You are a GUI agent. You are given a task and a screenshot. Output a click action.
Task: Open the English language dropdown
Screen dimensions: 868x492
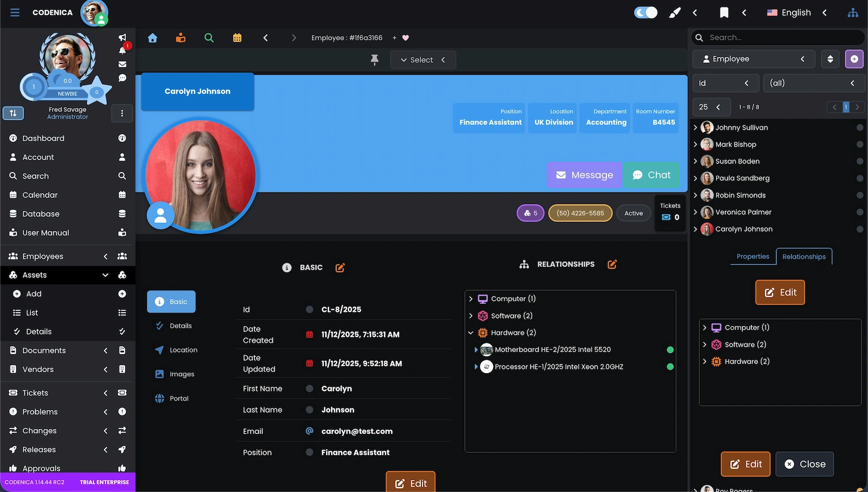pos(796,12)
